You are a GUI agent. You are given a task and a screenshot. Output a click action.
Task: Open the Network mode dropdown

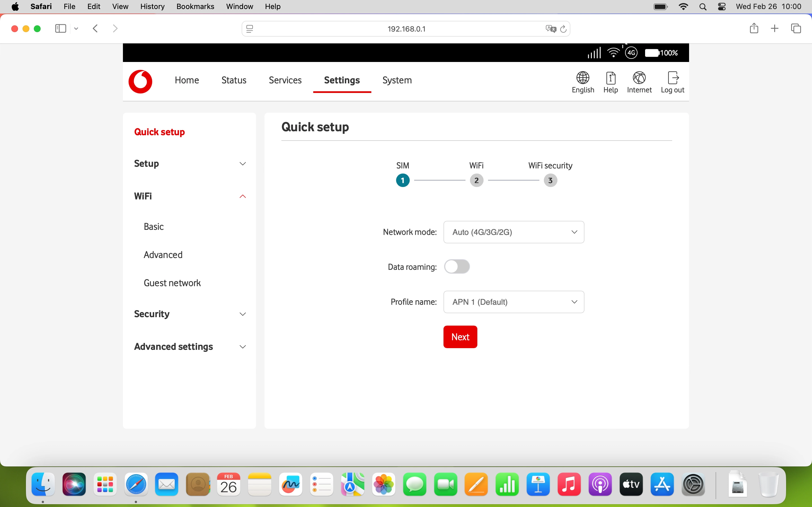coord(513,232)
